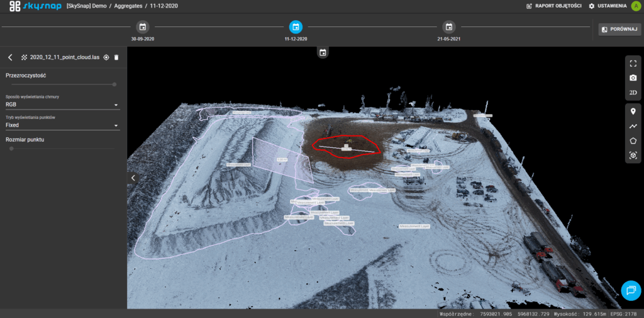This screenshot has width=644, height=318.
Task: Select the polyline measurement tool
Action: coord(633,126)
